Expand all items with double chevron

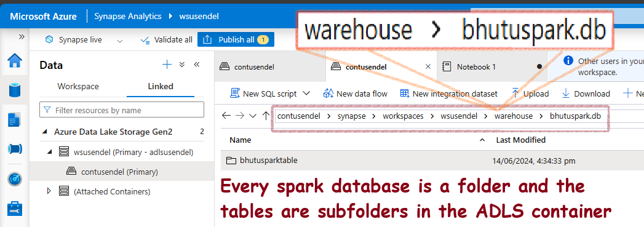pos(182,65)
